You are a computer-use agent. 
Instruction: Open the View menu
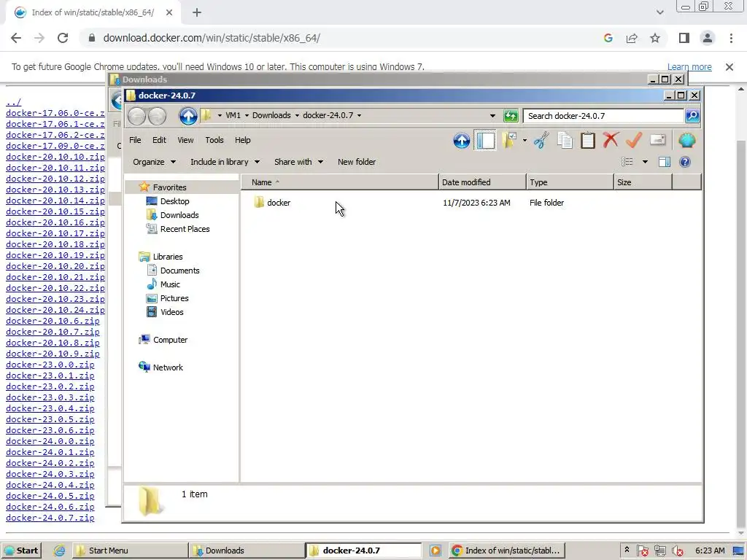[x=185, y=140]
